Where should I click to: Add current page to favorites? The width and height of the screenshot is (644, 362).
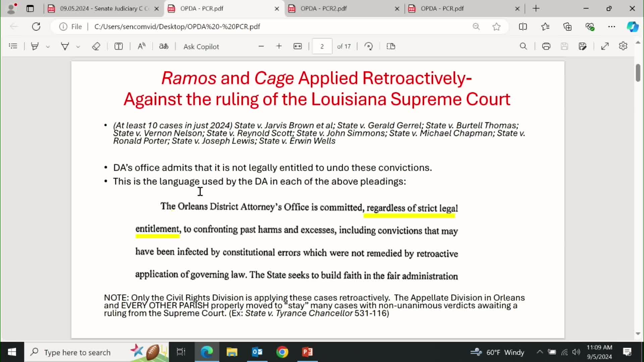pyautogui.click(x=496, y=26)
